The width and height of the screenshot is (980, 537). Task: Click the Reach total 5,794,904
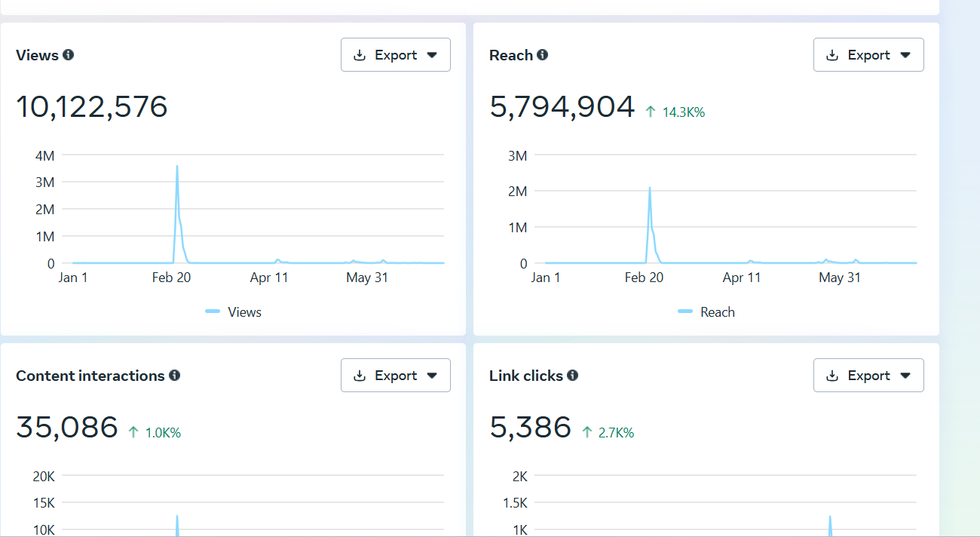[x=562, y=107]
